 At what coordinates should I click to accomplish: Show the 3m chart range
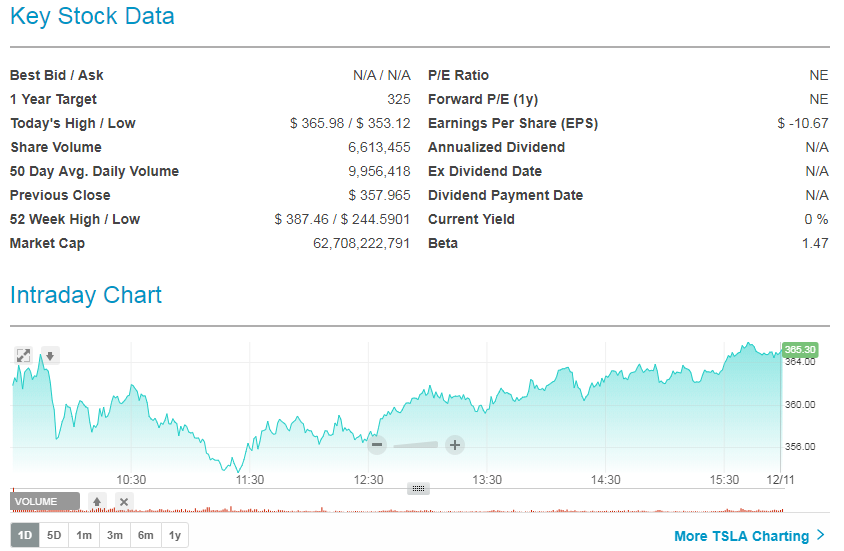coord(115,535)
